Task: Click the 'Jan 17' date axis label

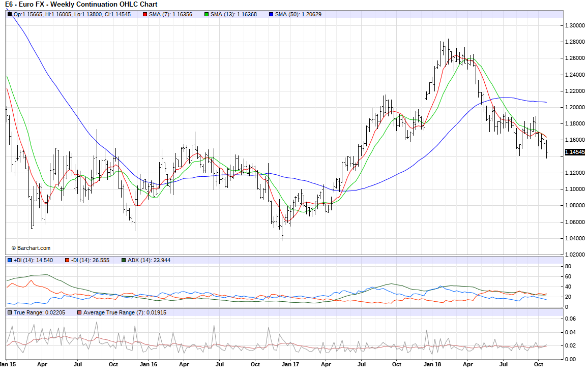Action: [x=290, y=364]
